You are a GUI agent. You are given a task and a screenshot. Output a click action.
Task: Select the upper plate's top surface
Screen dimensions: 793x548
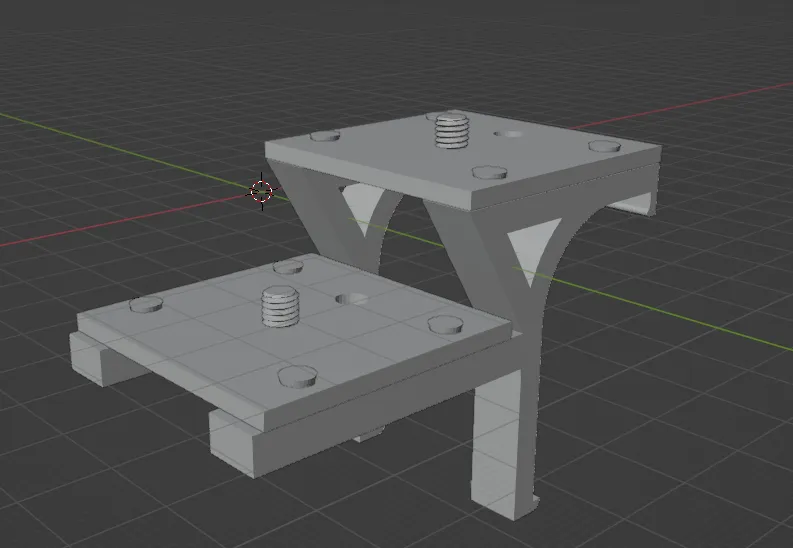click(461, 152)
